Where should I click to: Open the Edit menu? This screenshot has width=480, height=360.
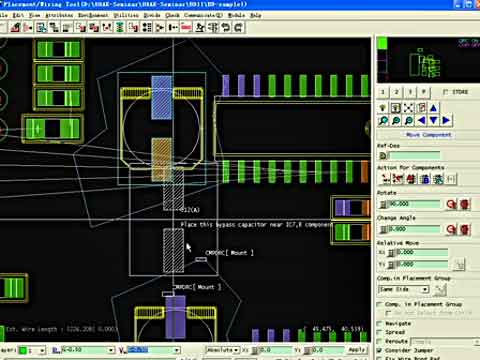coord(18,15)
